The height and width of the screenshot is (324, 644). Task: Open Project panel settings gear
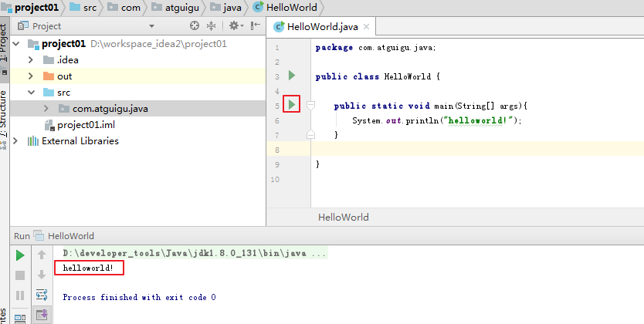(236, 25)
